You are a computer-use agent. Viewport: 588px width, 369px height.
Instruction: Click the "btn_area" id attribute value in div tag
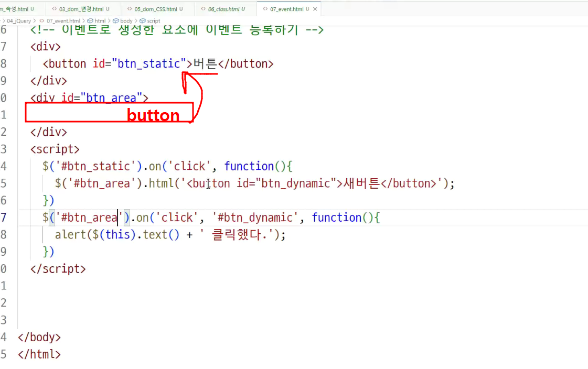point(111,98)
